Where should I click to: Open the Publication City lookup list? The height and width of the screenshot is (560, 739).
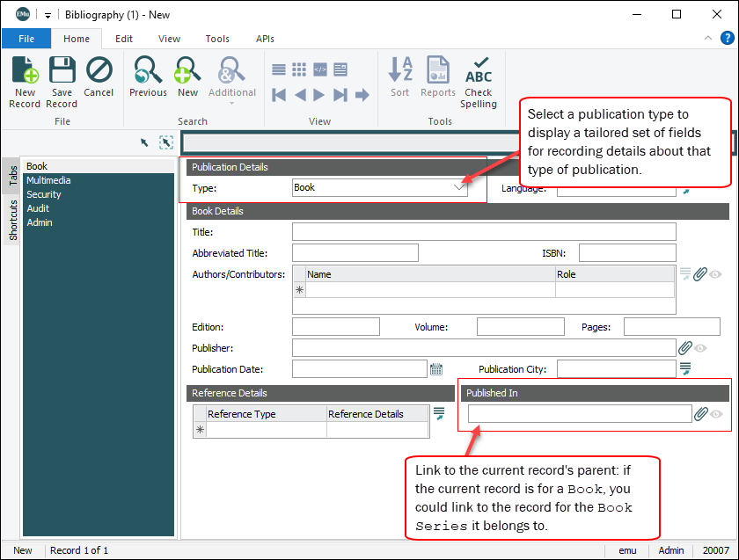coord(685,368)
